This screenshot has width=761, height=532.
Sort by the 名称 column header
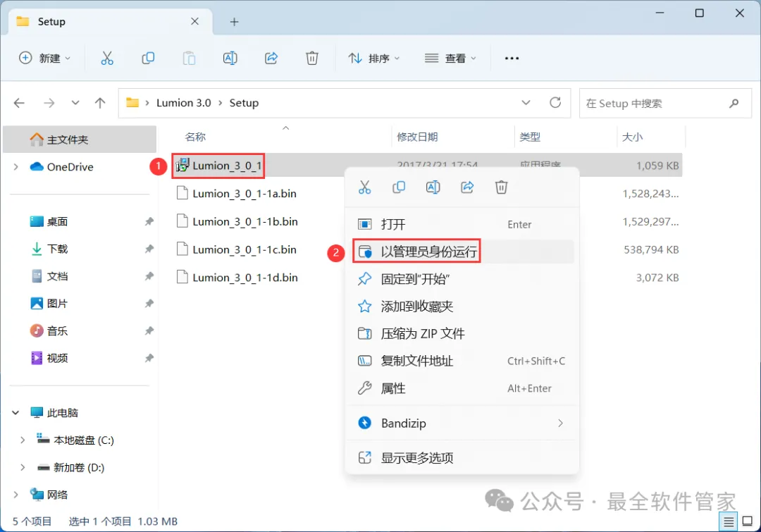point(195,137)
